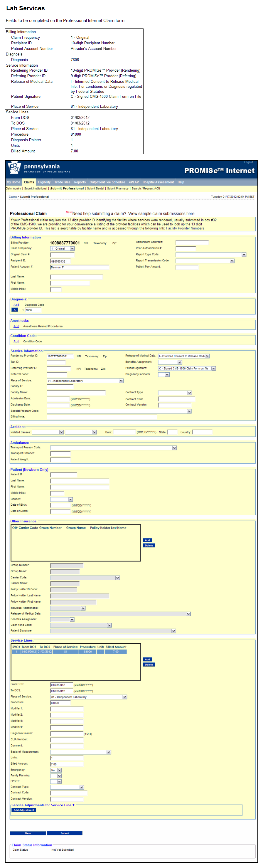Viewport: 263px width, 868px height.
Task: Click the Diagnosis Pointer field
Action: [67, 734]
